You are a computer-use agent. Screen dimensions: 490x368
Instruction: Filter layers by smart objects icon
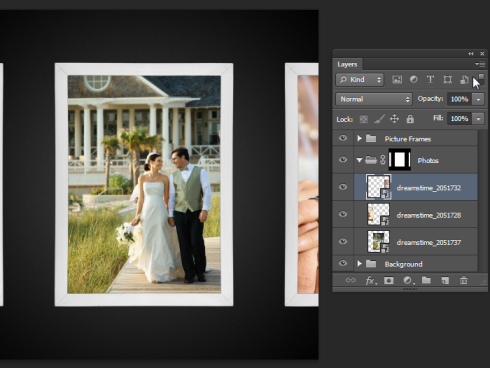coord(464,79)
